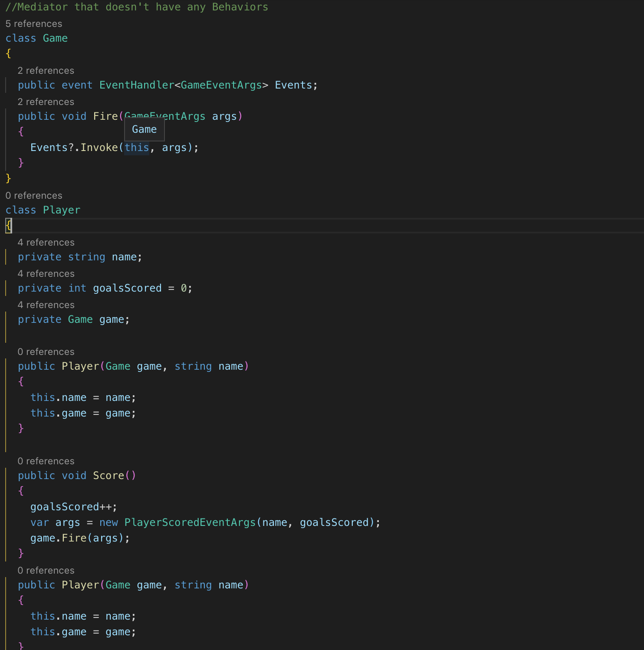The width and height of the screenshot is (644, 650).
Task: Click 'var' keyword in Score method
Action: click(x=39, y=522)
